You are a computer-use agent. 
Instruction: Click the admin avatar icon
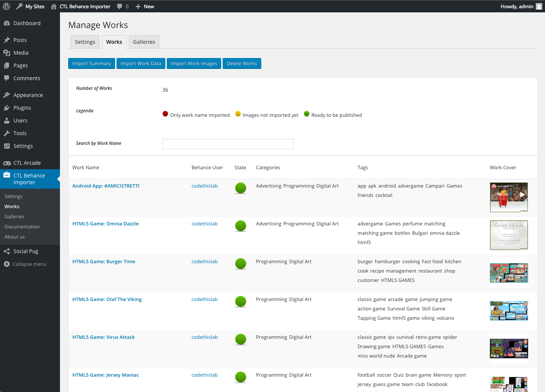539,6
